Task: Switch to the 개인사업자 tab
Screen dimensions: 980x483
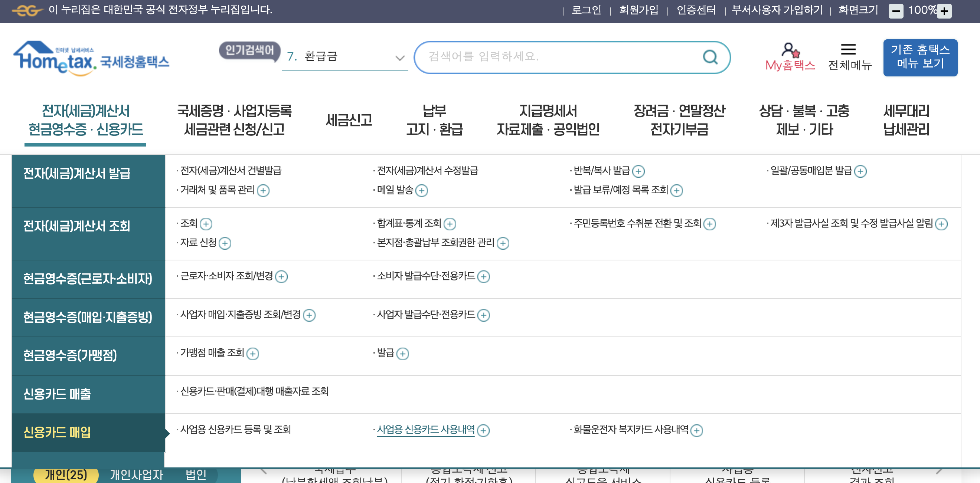Action: point(136,474)
